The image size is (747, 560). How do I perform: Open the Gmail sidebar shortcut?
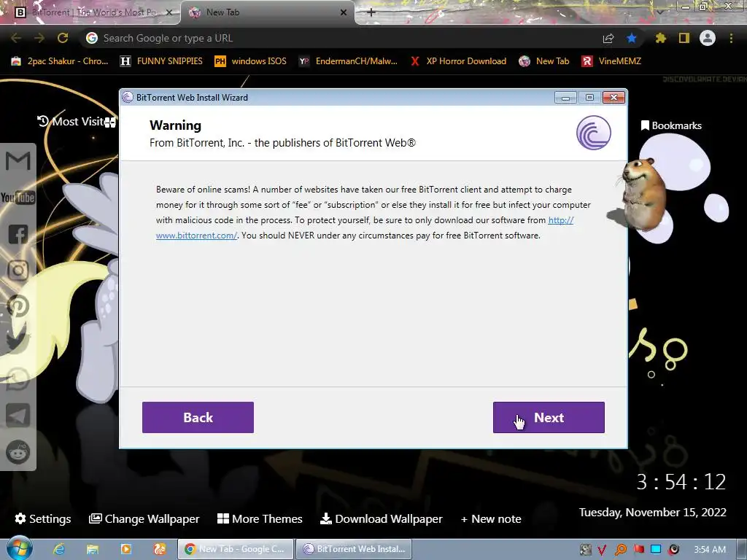point(18,161)
